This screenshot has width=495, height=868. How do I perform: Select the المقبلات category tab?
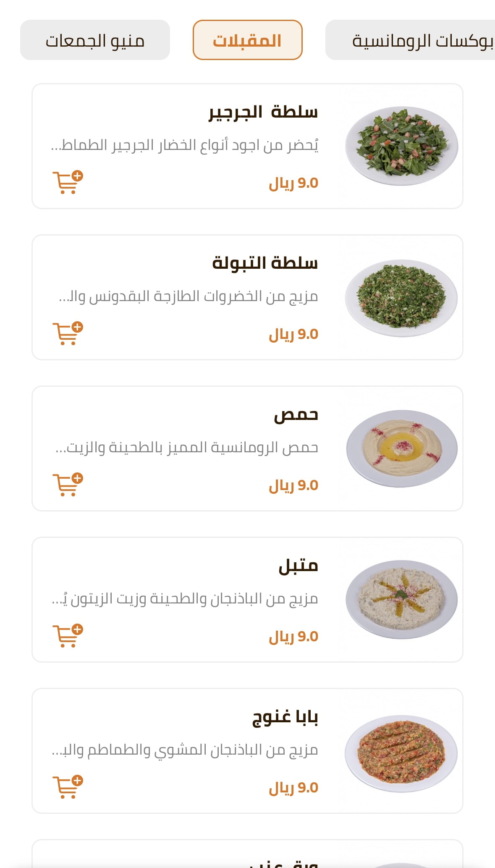(247, 40)
